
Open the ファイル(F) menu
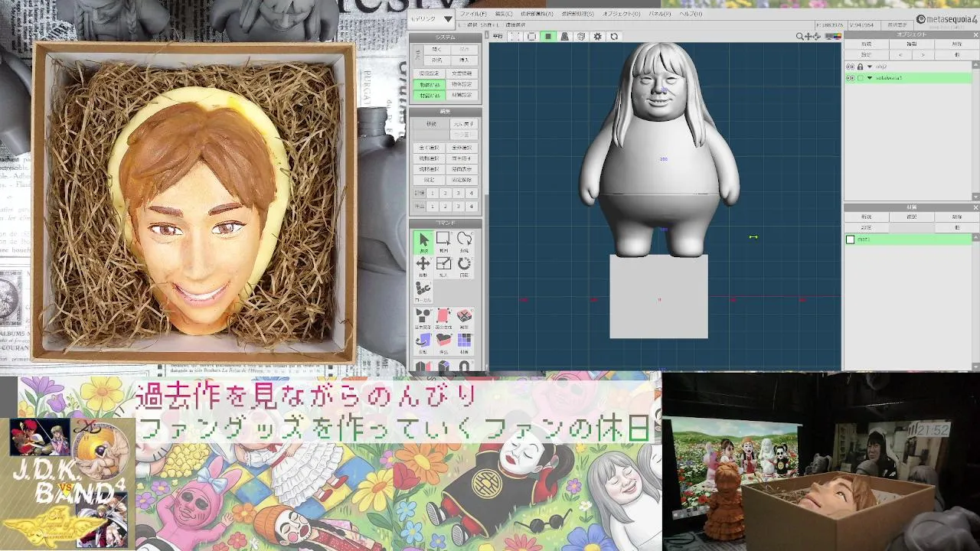[473, 14]
